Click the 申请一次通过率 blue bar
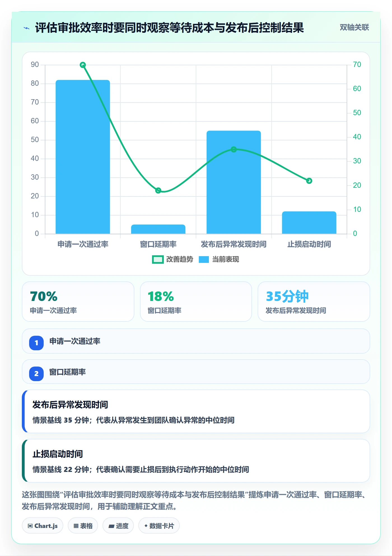This screenshot has height=556, width=392. coord(83,157)
